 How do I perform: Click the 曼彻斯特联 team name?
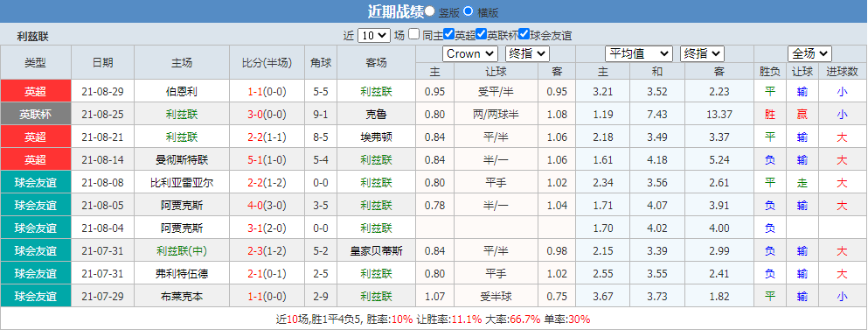(182, 159)
